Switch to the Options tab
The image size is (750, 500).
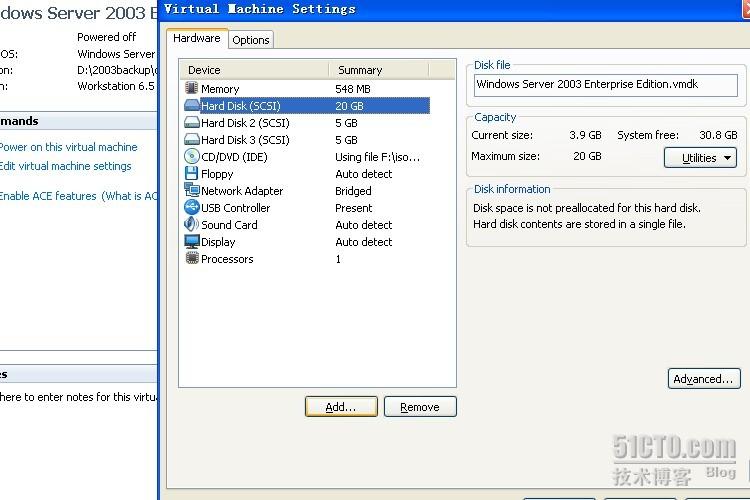(251, 40)
